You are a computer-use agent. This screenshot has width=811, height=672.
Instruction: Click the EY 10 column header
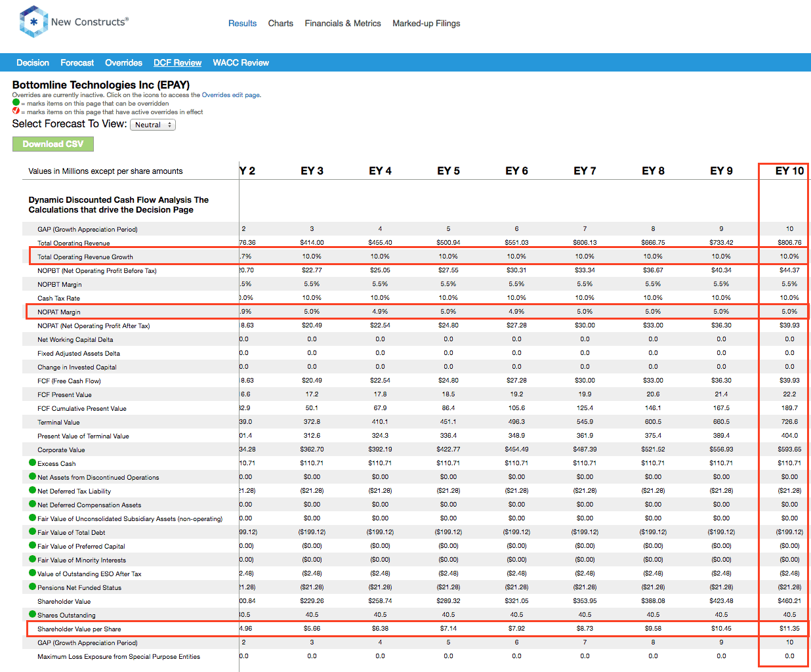tap(789, 171)
